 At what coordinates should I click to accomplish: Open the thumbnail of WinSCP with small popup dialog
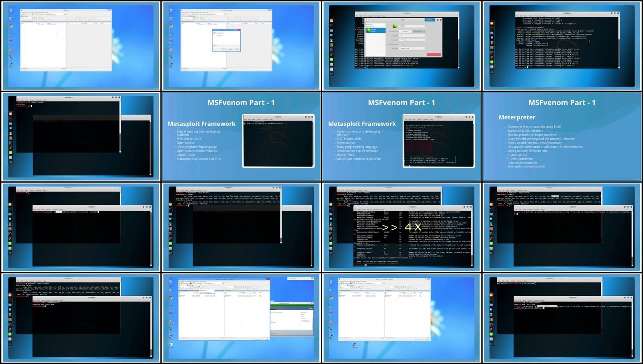click(x=241, y=46)
